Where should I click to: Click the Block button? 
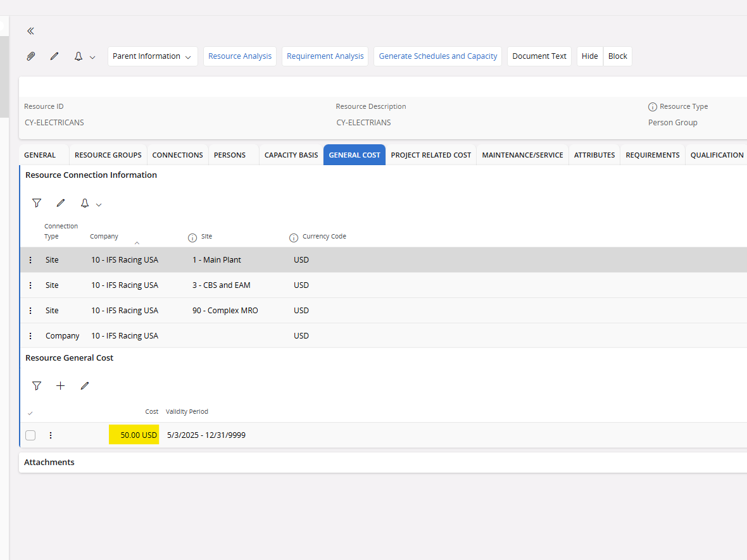tap(617, 56)
